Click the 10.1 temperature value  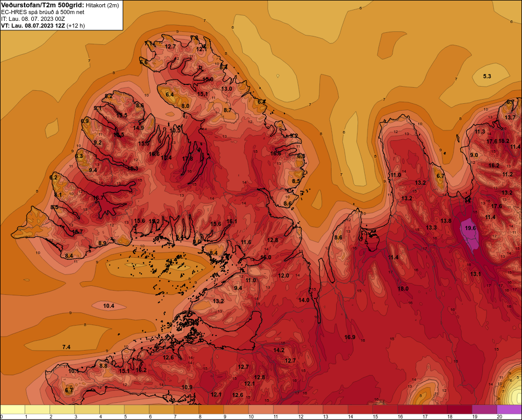click(74, 371)
